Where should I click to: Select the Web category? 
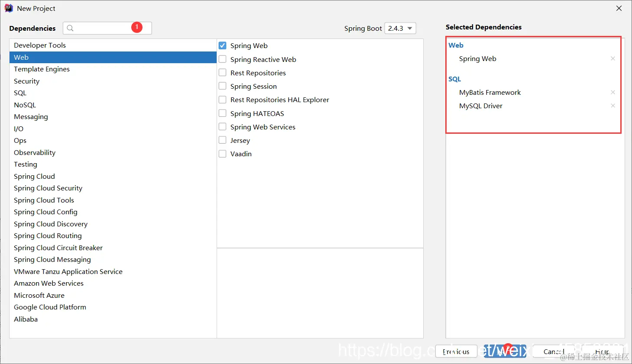pos(113,57)
